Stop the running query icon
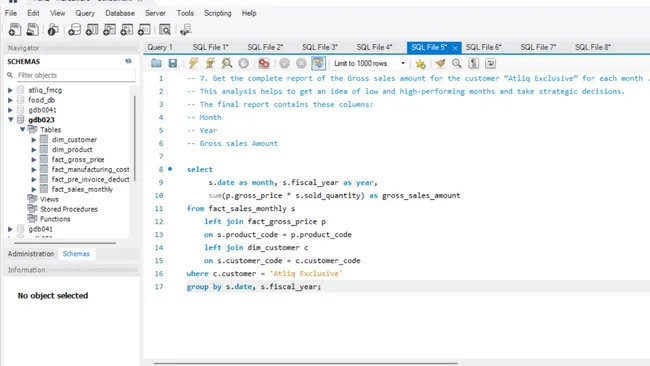 coord(244,63)
